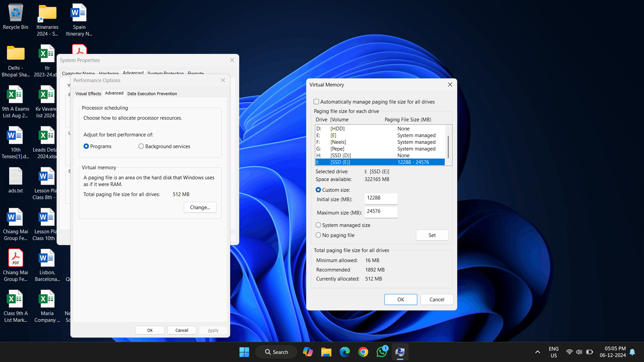Show hidden icons tray chevron

point(537,352)
